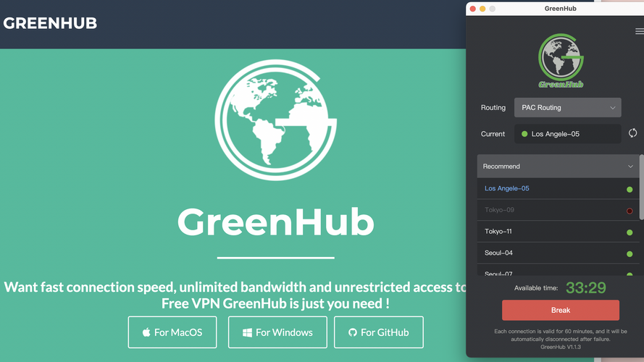Close the GreenHub app window
The width and height of the screenshot is (644, 362).
click(473, 9)
